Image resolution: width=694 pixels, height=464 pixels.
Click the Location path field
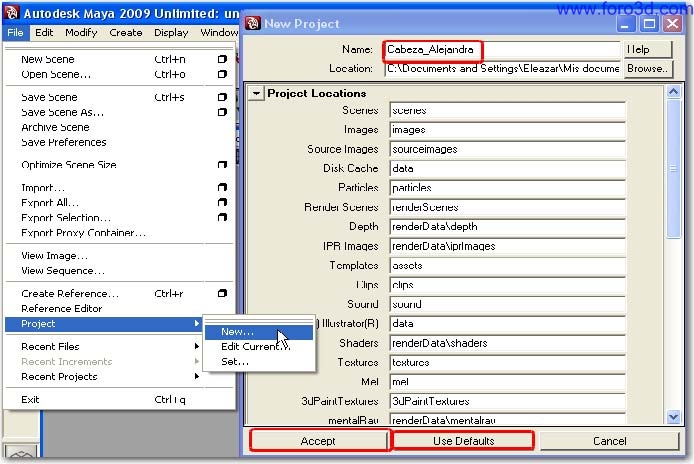pyautogui.click(x=502, y=69)
